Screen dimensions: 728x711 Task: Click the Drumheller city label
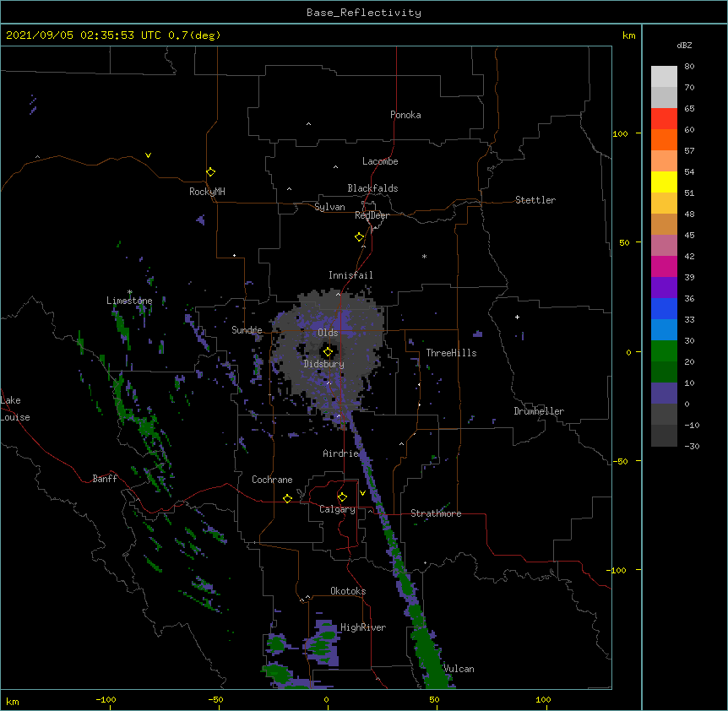pyautogui.click(x=539, y=411)
